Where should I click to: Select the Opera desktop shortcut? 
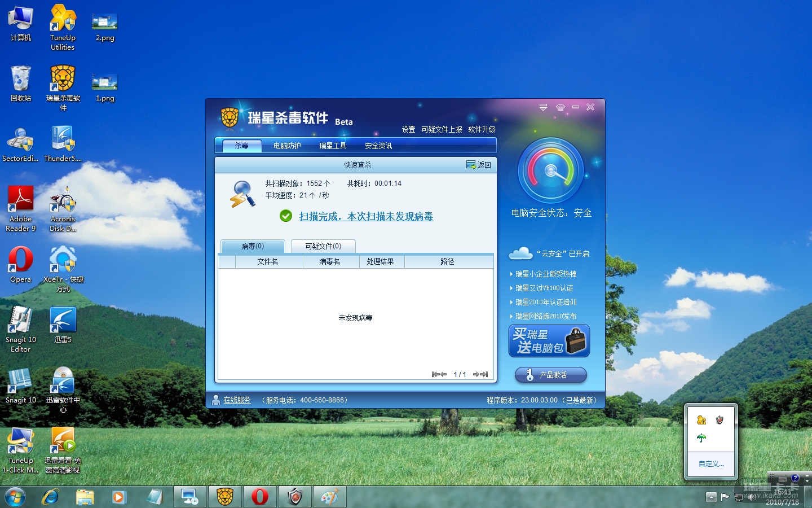(21, 265)
